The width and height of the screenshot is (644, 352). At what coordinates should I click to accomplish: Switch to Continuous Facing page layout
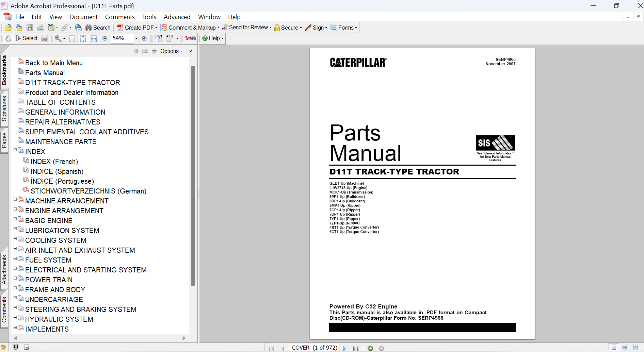click(x=635, y=347)
